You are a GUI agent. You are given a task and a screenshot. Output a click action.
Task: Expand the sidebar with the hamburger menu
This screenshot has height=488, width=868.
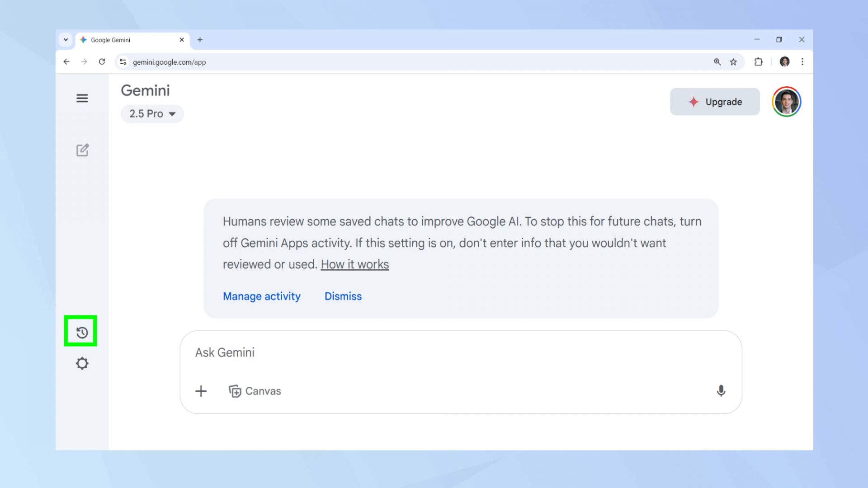click(x=82, y=98)
